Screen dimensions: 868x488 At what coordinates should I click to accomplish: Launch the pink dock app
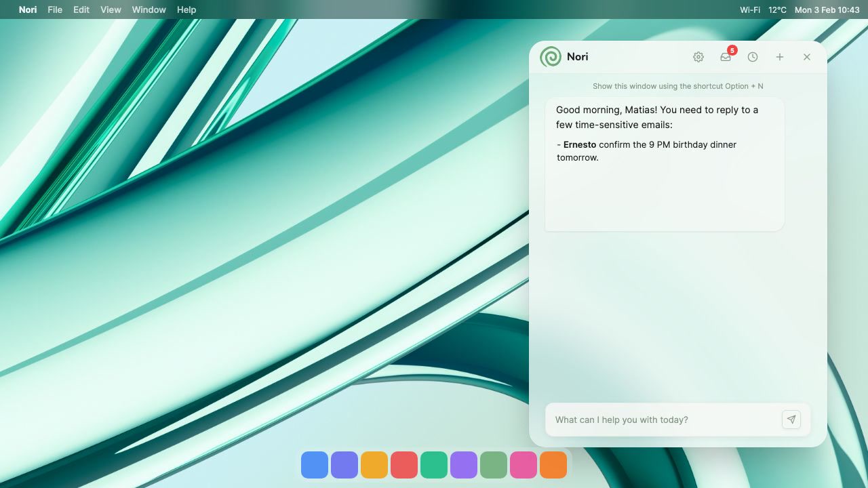524,465
